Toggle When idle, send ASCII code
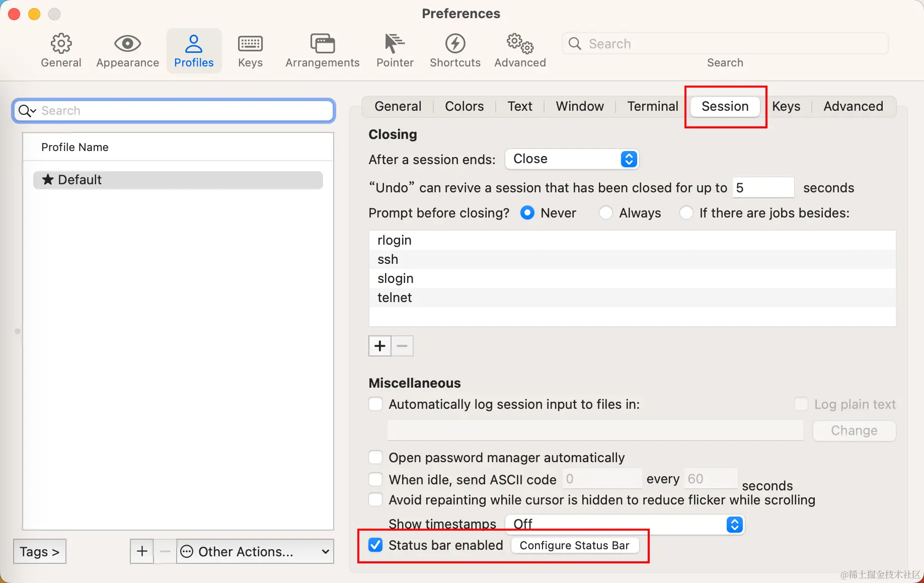The width and height of the screenshot is (924, 583). coord(375,479)
